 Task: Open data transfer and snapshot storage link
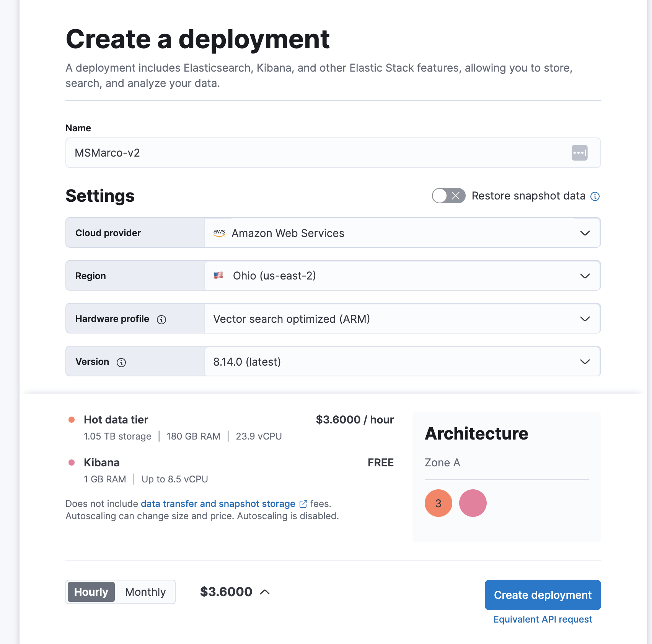point(218,503)
